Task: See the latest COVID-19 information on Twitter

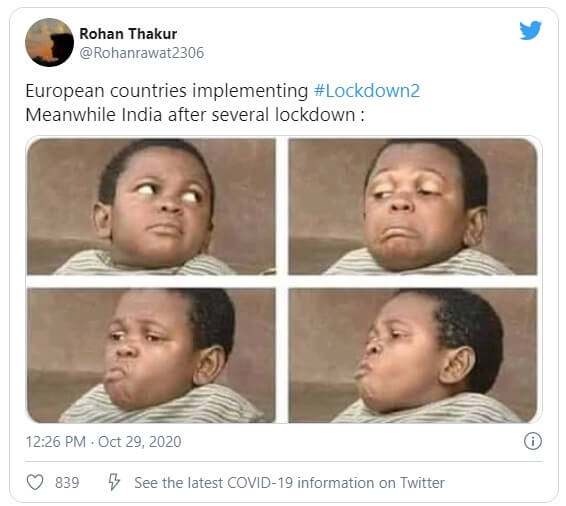Action: 289,483
